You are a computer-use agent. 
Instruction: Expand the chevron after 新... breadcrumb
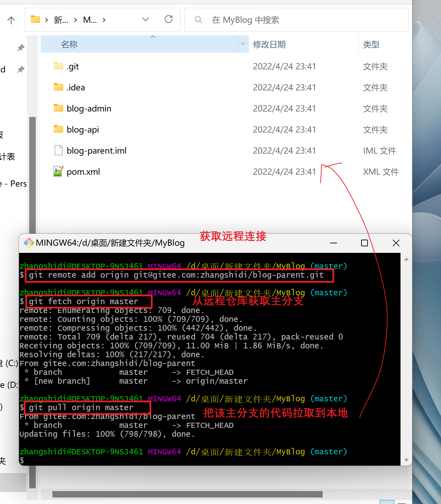tap(75, 20)
